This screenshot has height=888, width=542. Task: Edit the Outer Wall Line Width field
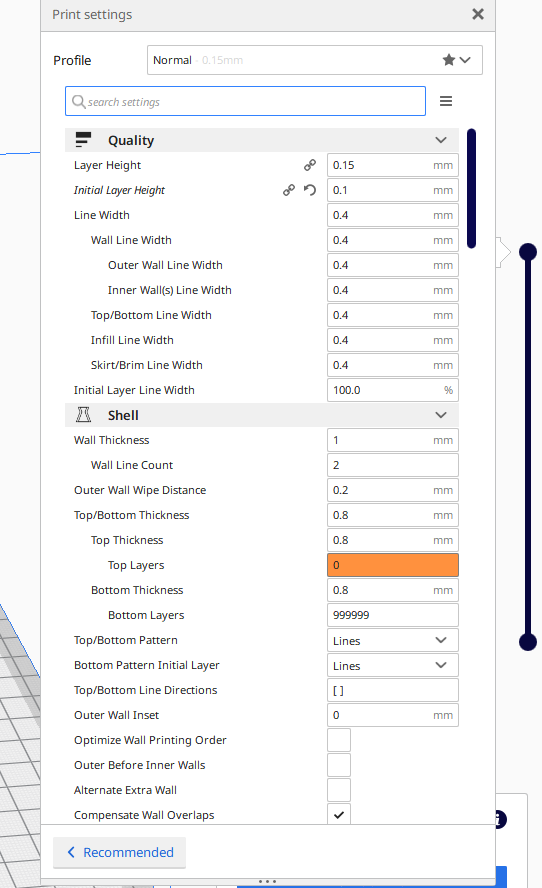392,265
